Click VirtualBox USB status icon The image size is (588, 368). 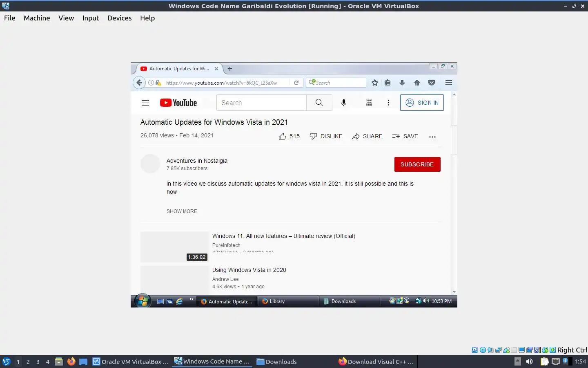pos(506,350)
